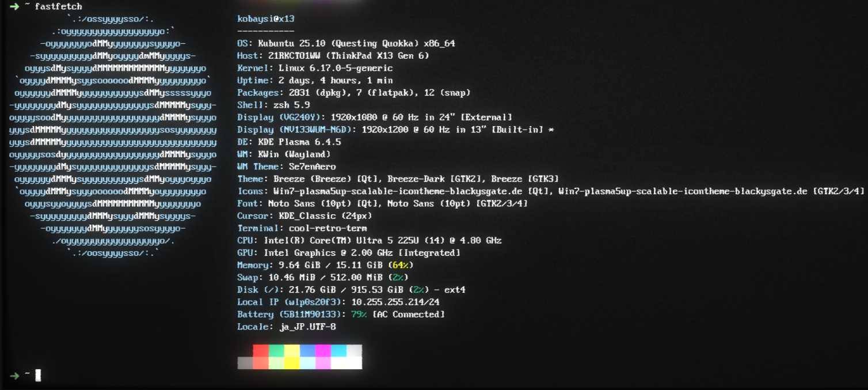Click the green prompt arrow before fastfetch
This screenshot has height=390, width=868.
click(x=14, y=7)
